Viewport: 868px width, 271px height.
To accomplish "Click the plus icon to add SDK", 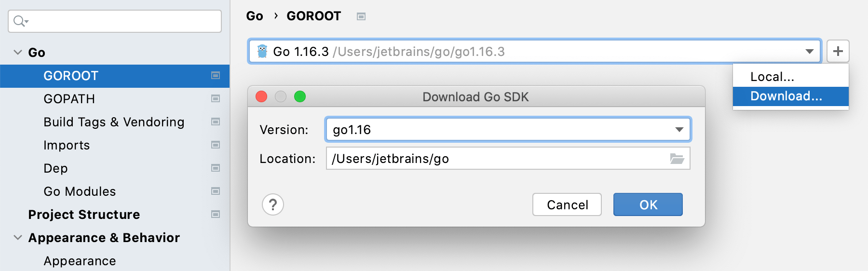I will pyautogui.click(x=838, y=51).
